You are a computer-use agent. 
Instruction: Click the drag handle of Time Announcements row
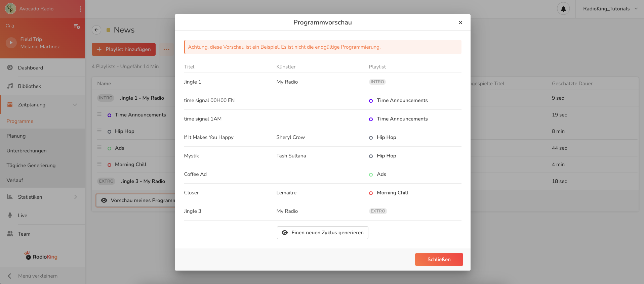click(x=99, y=114)
